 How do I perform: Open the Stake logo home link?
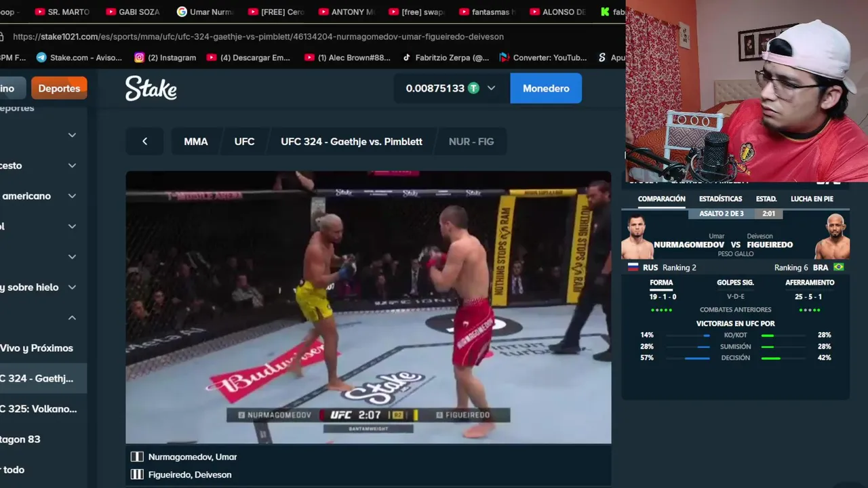pos(151,88)
